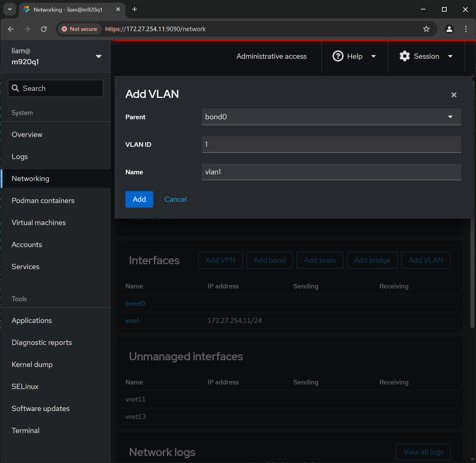Open the Logs page

click(56, 157)
